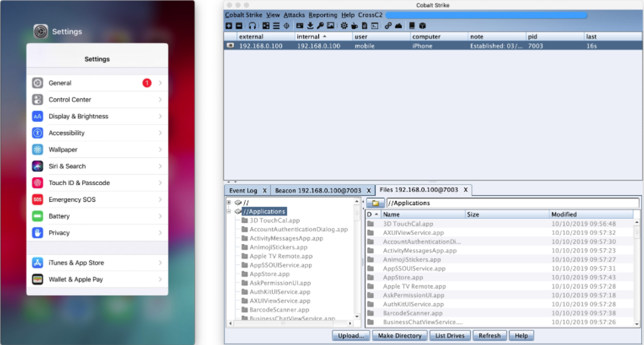This screenshot has height=345, width=644.
Task: Open the Reporting menu
Action: (x=323, y=15)
